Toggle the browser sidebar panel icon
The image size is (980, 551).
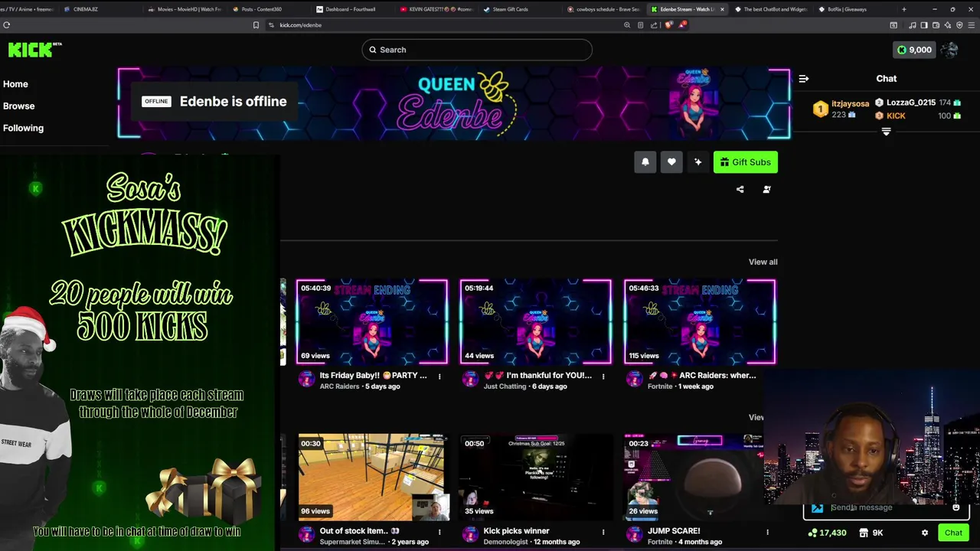pyautogui.click(x=924, y=24)
